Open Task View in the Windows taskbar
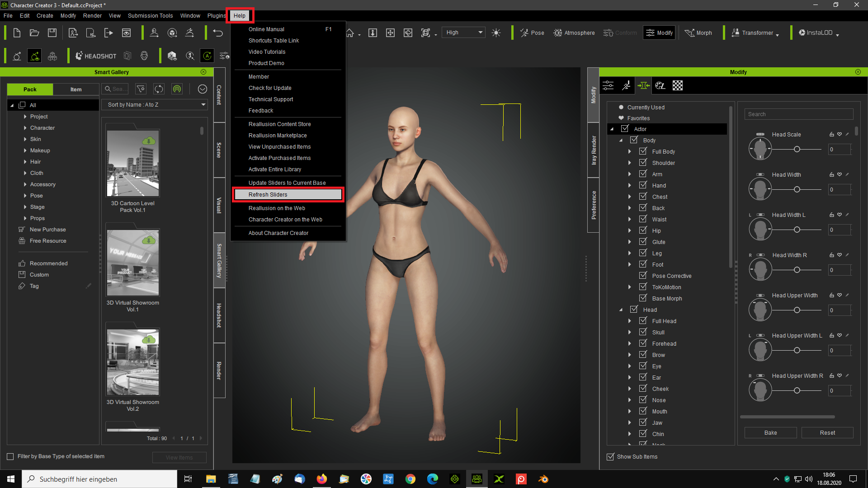Viewport: 868px width, 488px height. pos(188,479)
